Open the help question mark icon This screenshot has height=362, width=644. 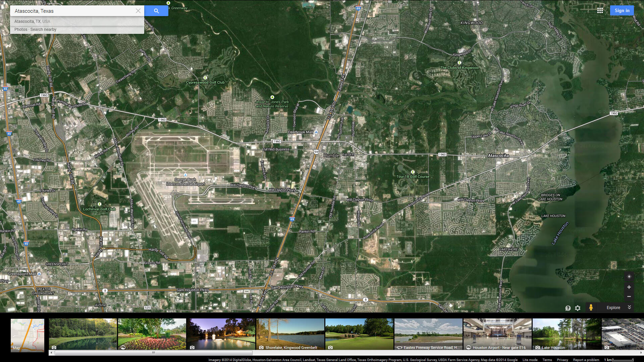pos(568,308)
